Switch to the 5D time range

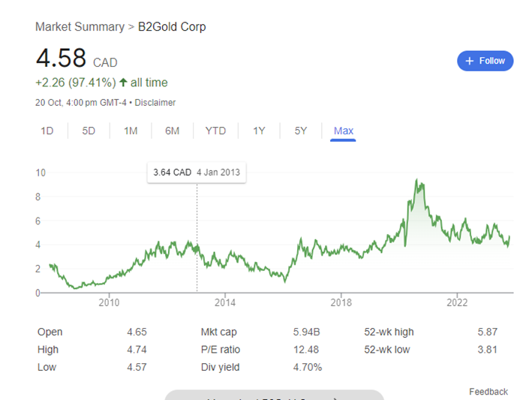click(89, 131)
